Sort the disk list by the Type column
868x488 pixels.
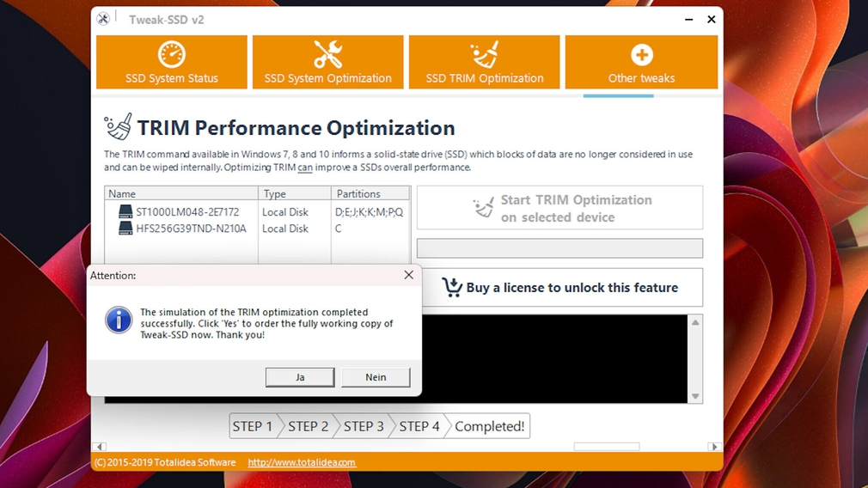(x=295, y=193)
